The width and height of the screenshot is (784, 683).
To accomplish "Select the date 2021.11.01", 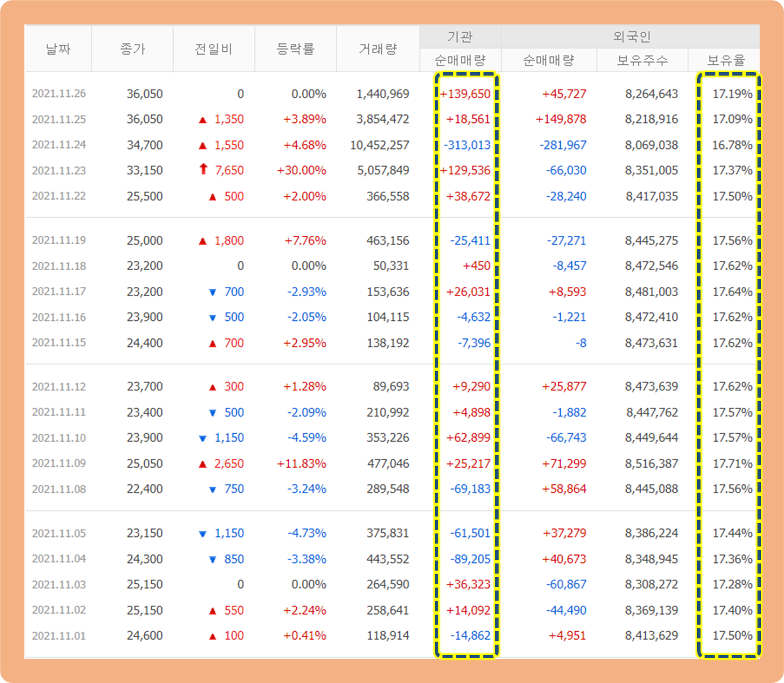I will click(59, 636).
